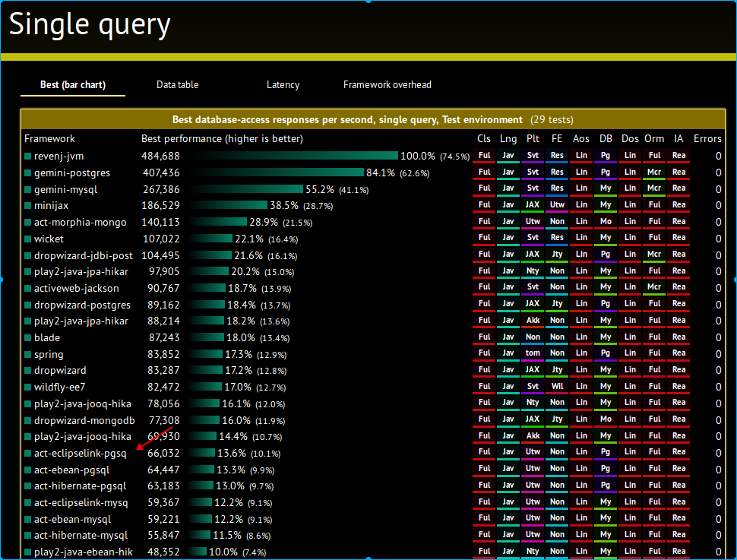Image resolution: width=737 pixels, height=560 pixels.
Task: Select the dropwizard-postgres framework name
Action: pyautogui.click(x=82, y=305)
